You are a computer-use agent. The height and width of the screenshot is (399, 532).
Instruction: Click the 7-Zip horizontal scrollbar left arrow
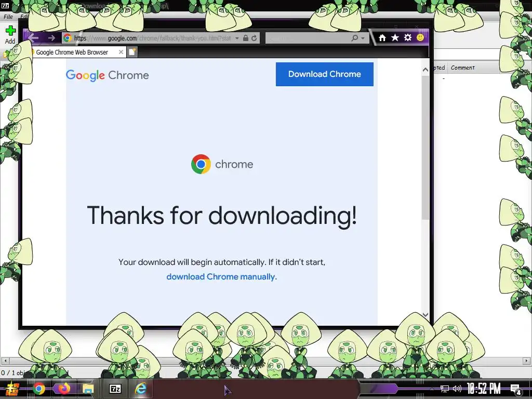[x=5, y=361]
